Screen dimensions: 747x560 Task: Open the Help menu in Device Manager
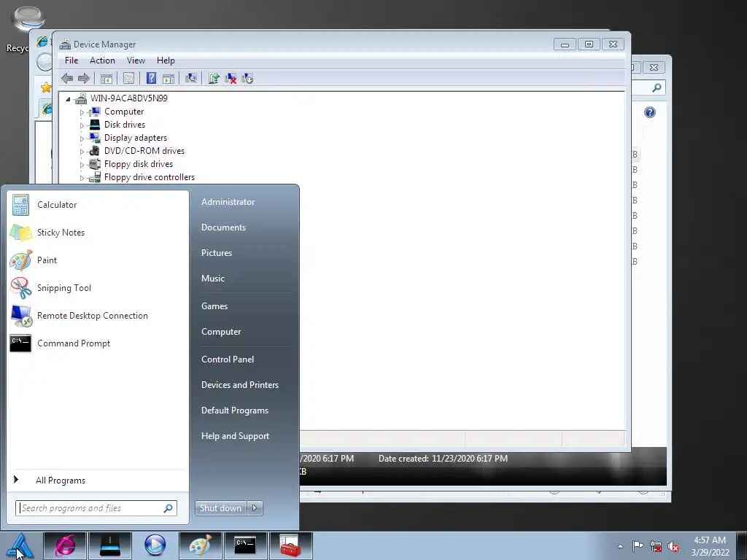point(166,61)
